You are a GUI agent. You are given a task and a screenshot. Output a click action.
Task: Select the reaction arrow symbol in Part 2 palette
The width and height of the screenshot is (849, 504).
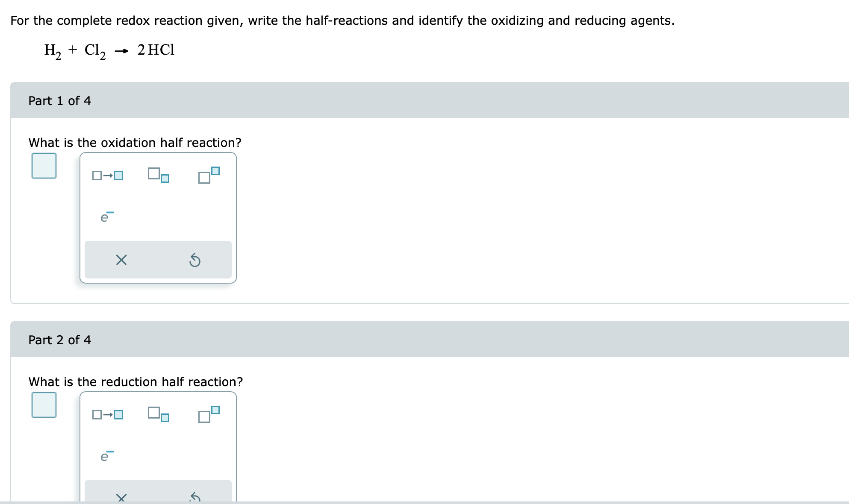pyautogui.click(x=108, y=413)
